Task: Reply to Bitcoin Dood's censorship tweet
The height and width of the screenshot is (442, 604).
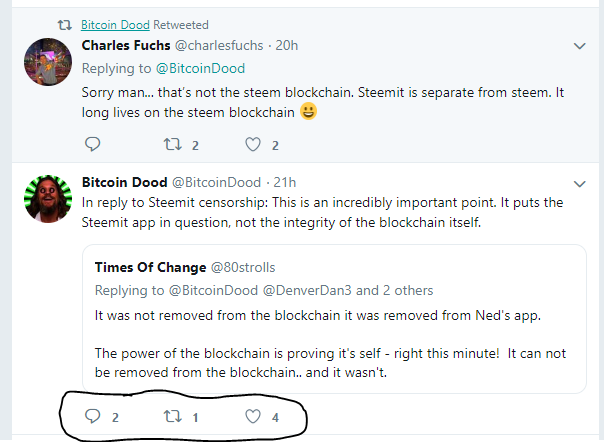Action: tap(92, 417)
